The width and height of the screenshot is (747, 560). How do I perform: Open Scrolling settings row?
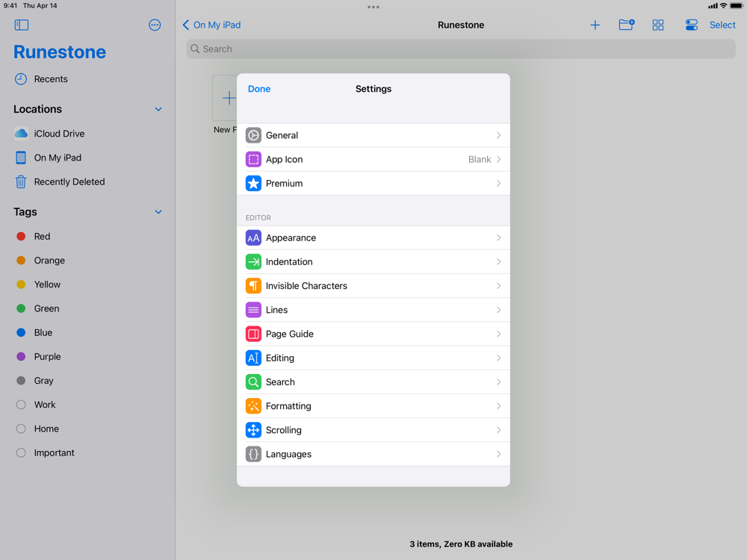tap(373, 430)
